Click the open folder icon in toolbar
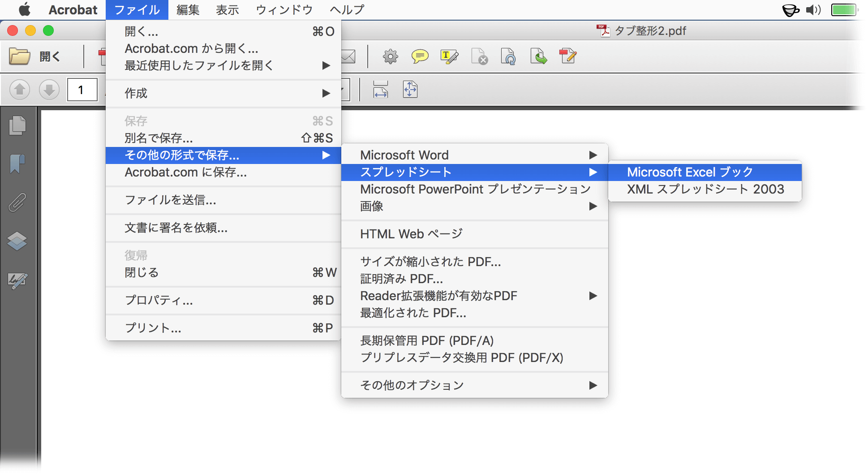This screenshot has width=868, height=474. click(x=19, y=56)
